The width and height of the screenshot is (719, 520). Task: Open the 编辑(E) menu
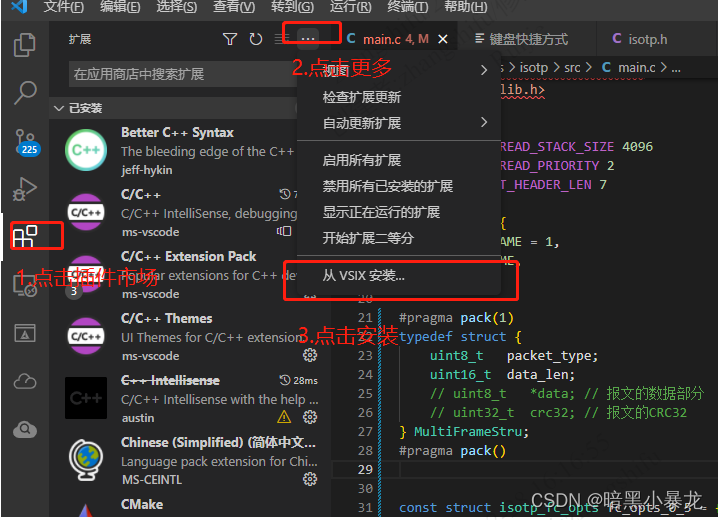coord(120,6)
